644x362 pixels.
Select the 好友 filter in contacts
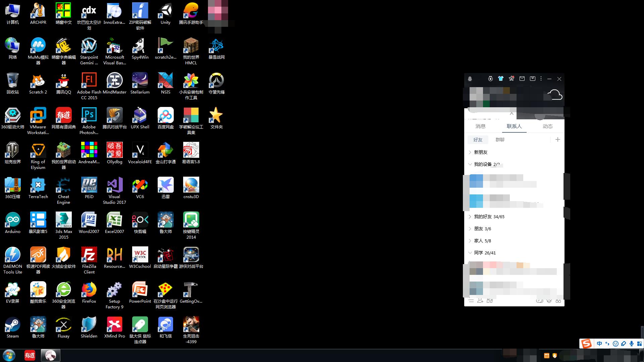478,140
